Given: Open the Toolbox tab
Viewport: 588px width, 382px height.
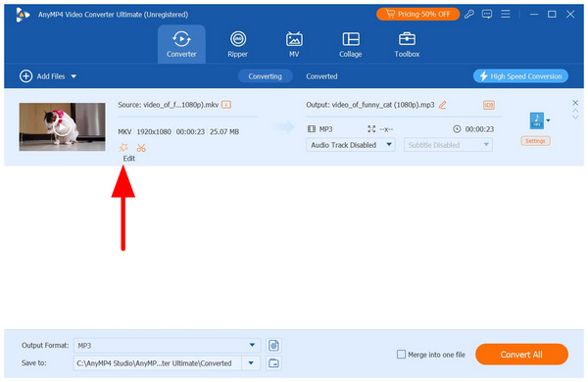Looking at the screenshot, I should (x=407, y=44).
